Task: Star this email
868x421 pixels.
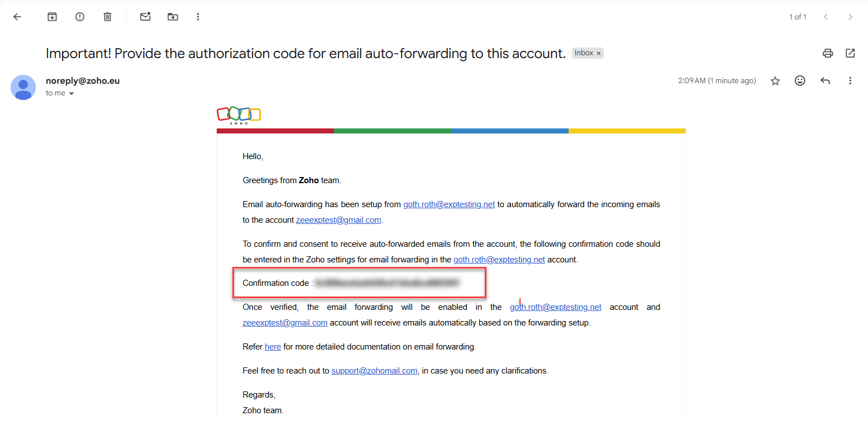Action: [x=775, y=81]
